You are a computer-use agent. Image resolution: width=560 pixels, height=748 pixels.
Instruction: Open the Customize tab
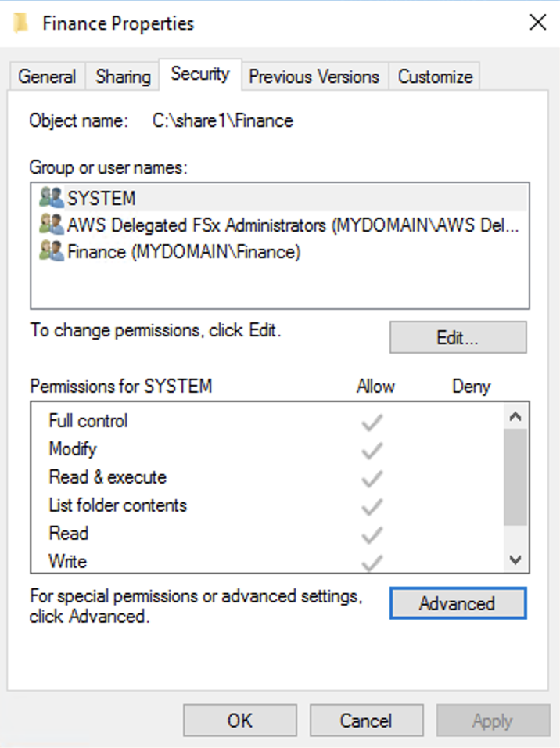(435, 77)
